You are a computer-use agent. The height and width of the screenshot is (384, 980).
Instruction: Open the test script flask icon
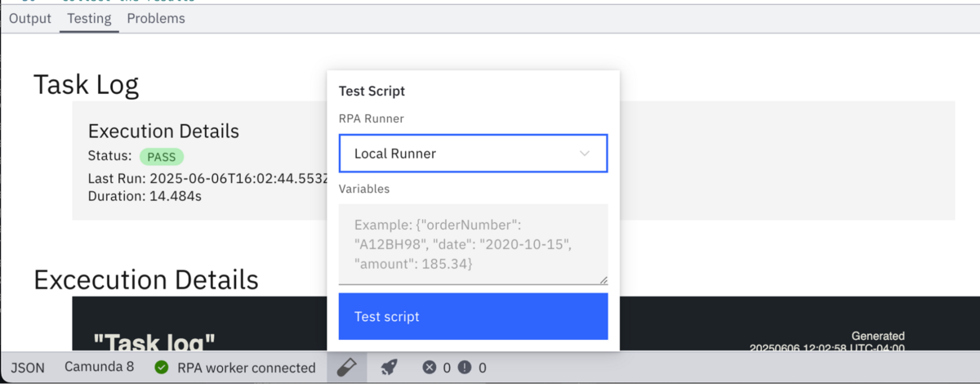[x=348, y=368]
